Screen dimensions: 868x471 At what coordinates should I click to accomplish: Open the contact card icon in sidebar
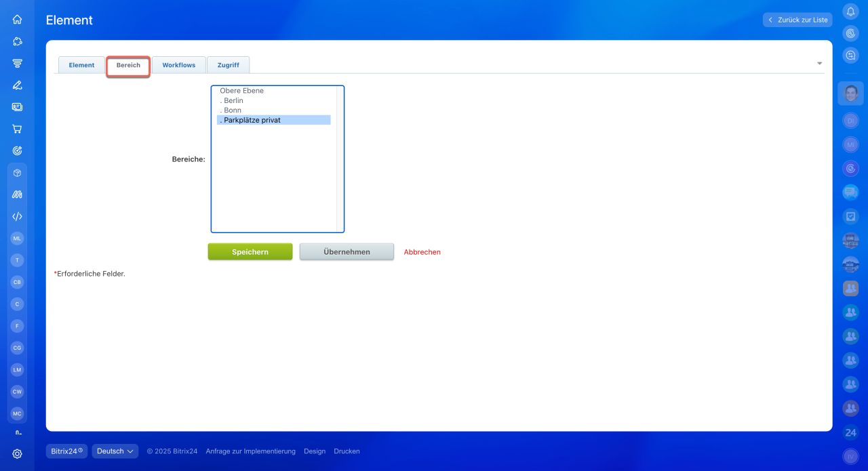pyautogui.click(x=17, y=107)
